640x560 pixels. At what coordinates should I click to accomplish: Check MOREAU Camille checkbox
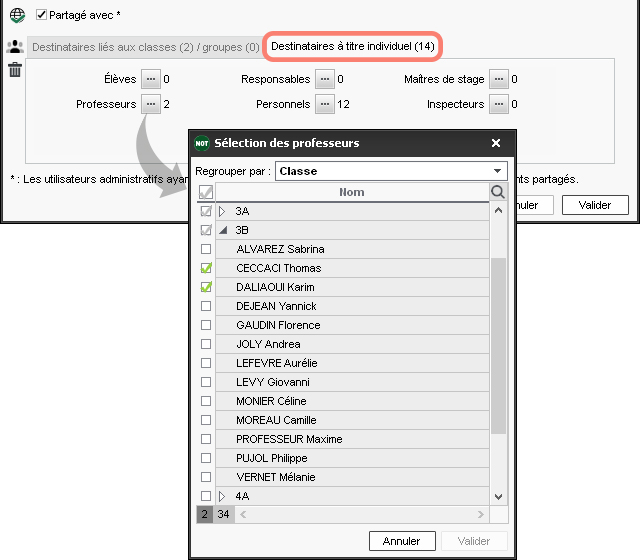(x=206, y=420)
